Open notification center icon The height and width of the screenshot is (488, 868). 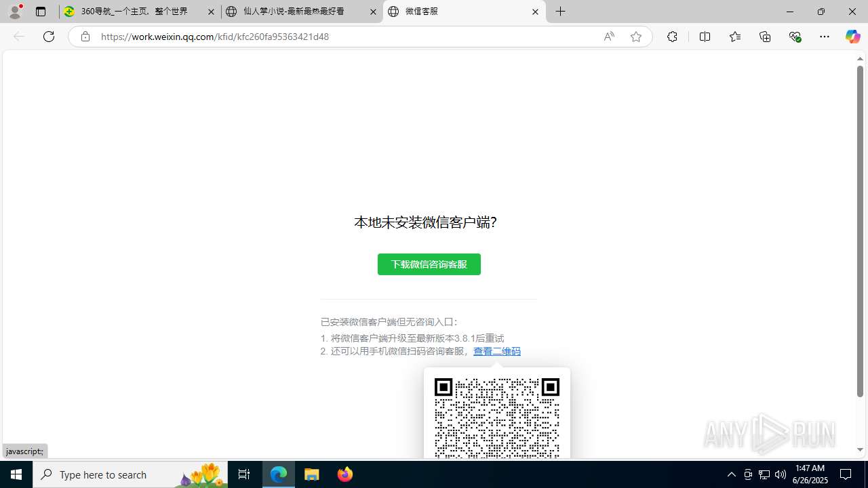(x=846, y=474)
